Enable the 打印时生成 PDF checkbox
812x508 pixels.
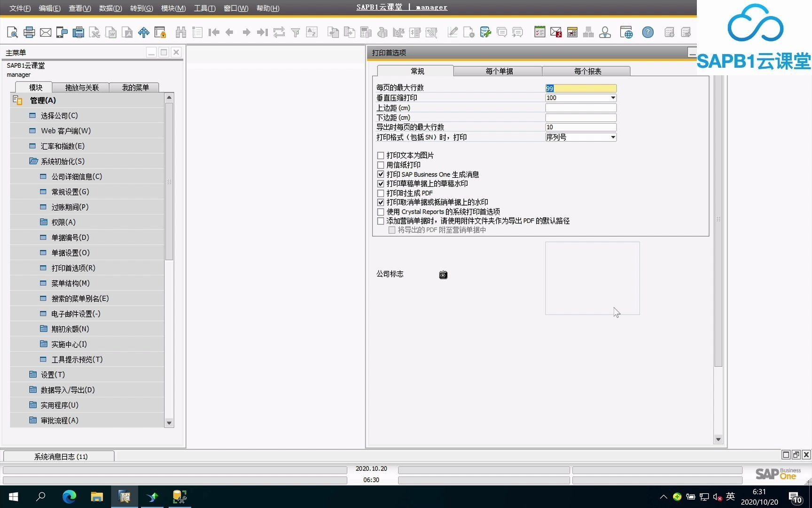point(380,193)
